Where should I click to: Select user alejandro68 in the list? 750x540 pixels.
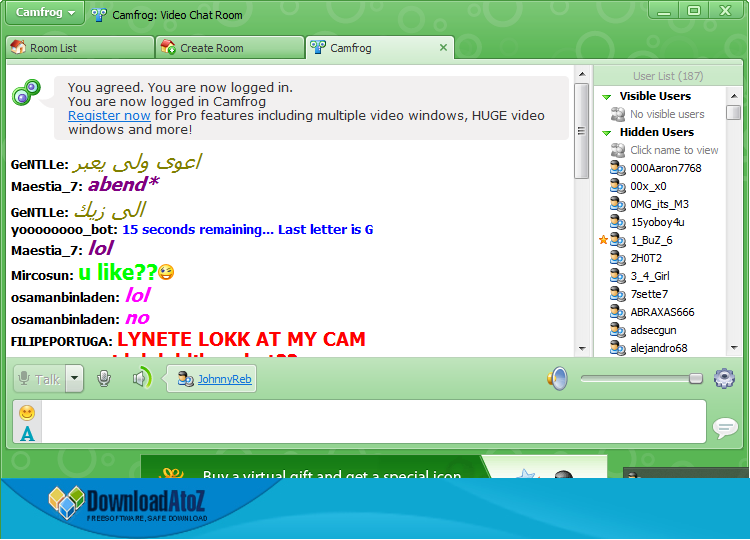659,348
